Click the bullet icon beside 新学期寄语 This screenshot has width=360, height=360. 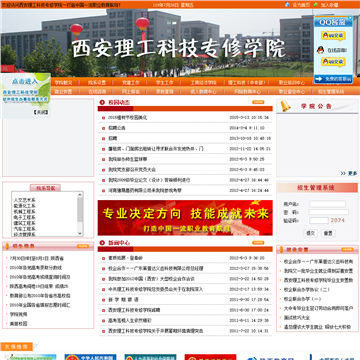tap(104, 300)
